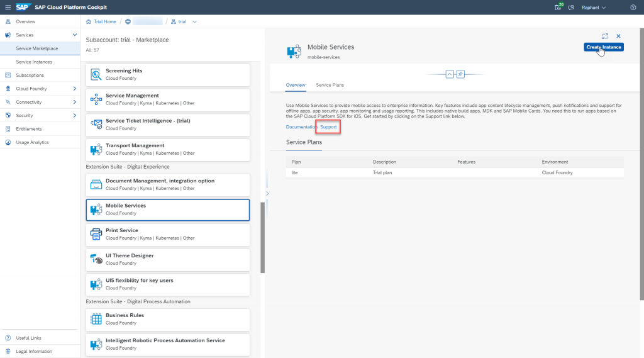Select the Screening Hits tile title
The width and height of the screenshot is (644, 358).
tap(124, 70)
